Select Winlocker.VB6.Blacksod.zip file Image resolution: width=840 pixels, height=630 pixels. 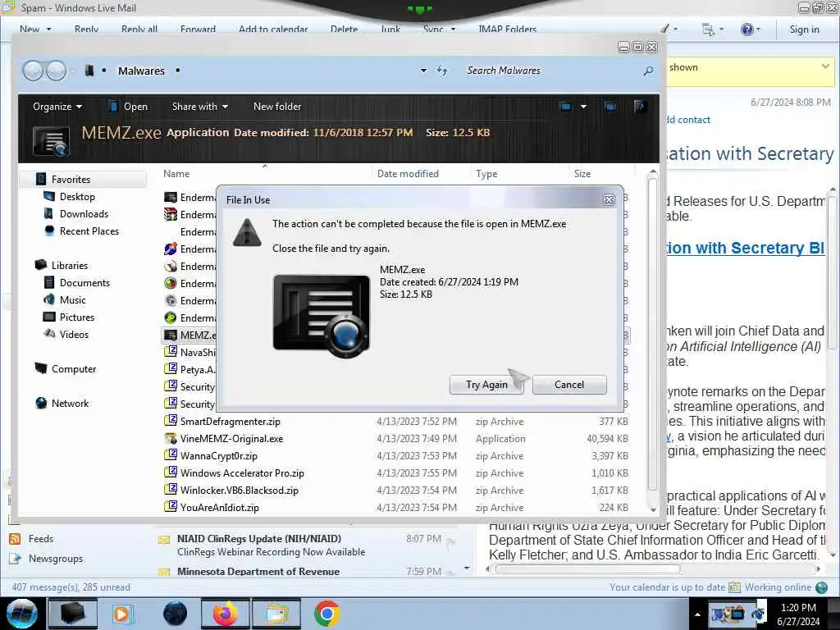tap(239, 491)
